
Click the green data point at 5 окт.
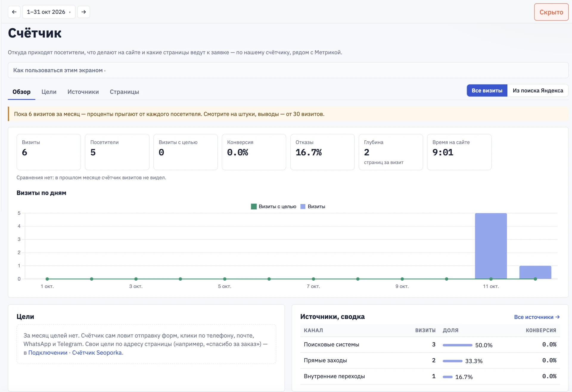(225, 279)
